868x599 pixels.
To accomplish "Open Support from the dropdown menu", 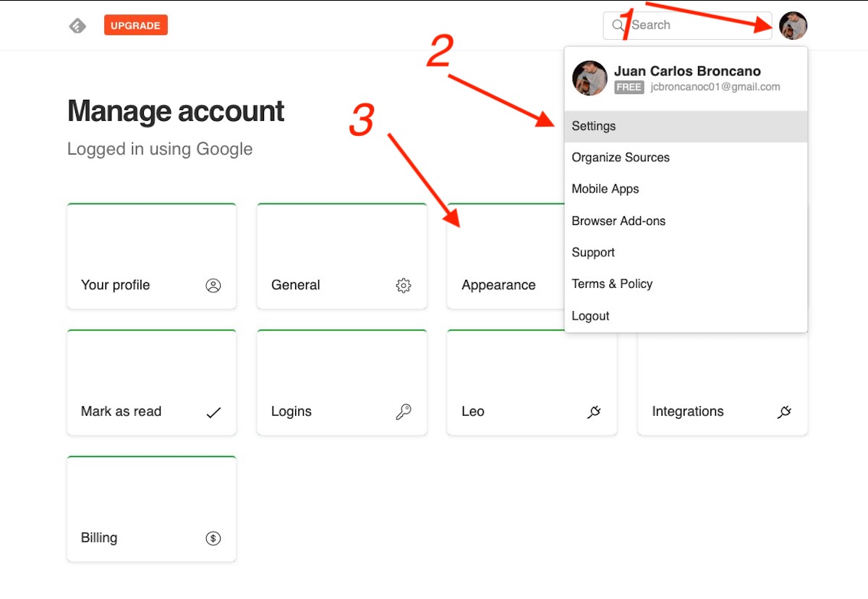I will point(593,252).
